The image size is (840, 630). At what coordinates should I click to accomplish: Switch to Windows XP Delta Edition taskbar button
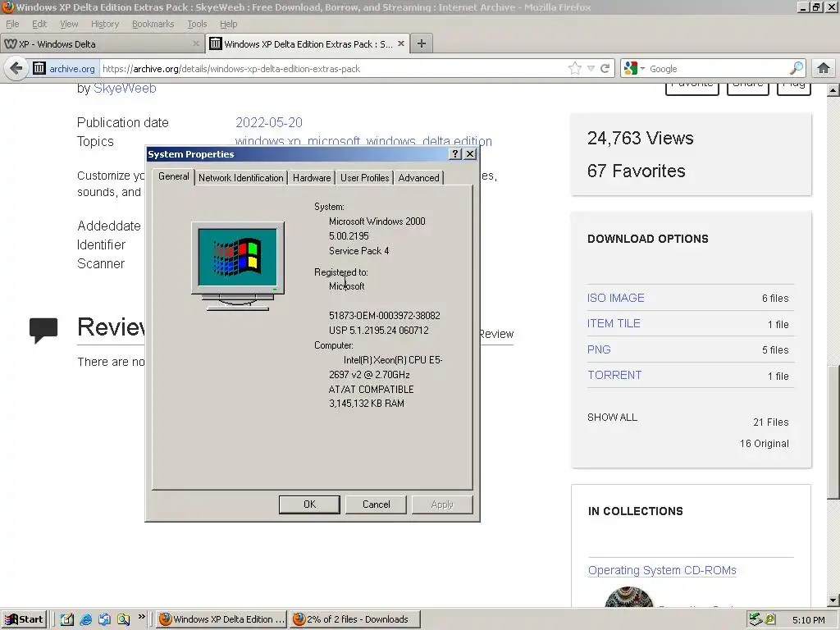(221, 619)
